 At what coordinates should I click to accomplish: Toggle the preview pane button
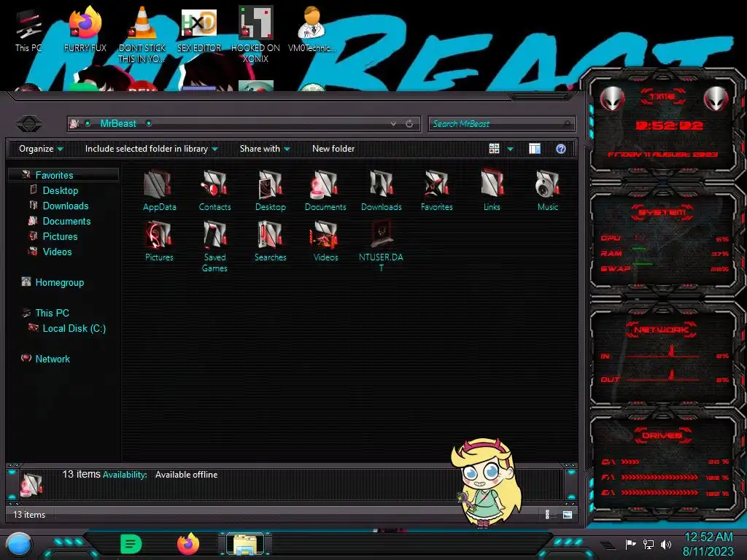[535, 149]
